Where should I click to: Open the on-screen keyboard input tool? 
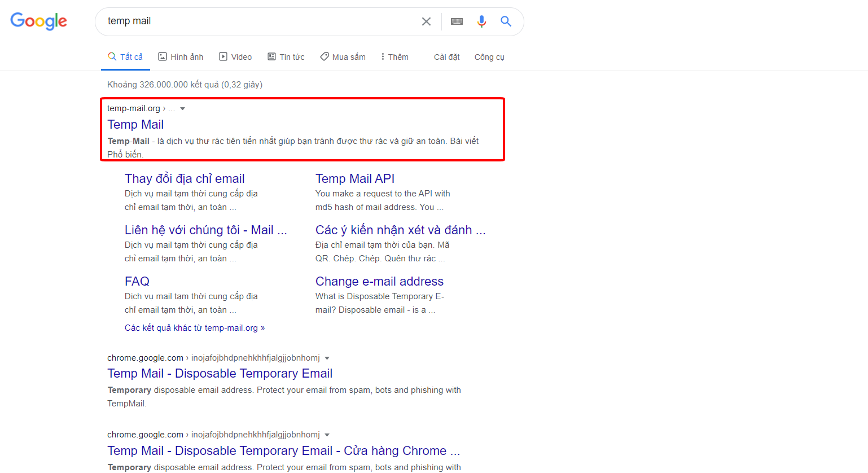[x=457, y=21]
